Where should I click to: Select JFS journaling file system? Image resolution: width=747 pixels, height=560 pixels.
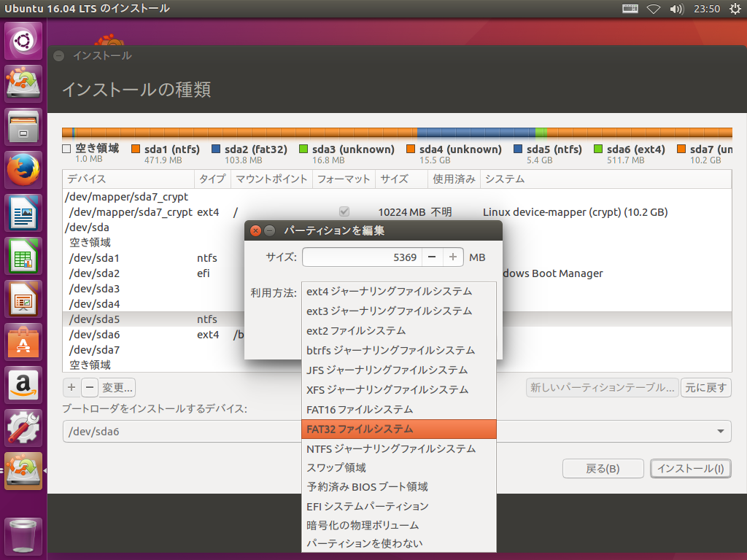(x=399, y=370)
